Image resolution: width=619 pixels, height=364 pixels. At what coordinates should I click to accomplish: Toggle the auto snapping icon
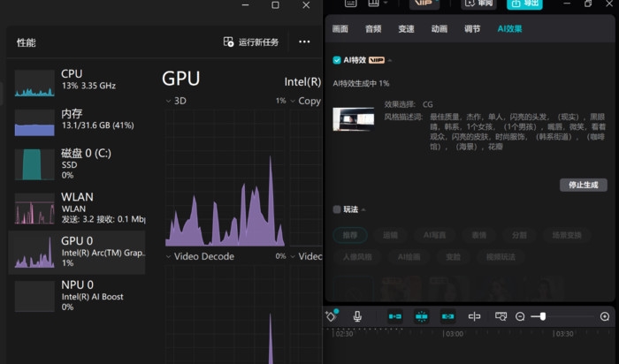(422, 316)
